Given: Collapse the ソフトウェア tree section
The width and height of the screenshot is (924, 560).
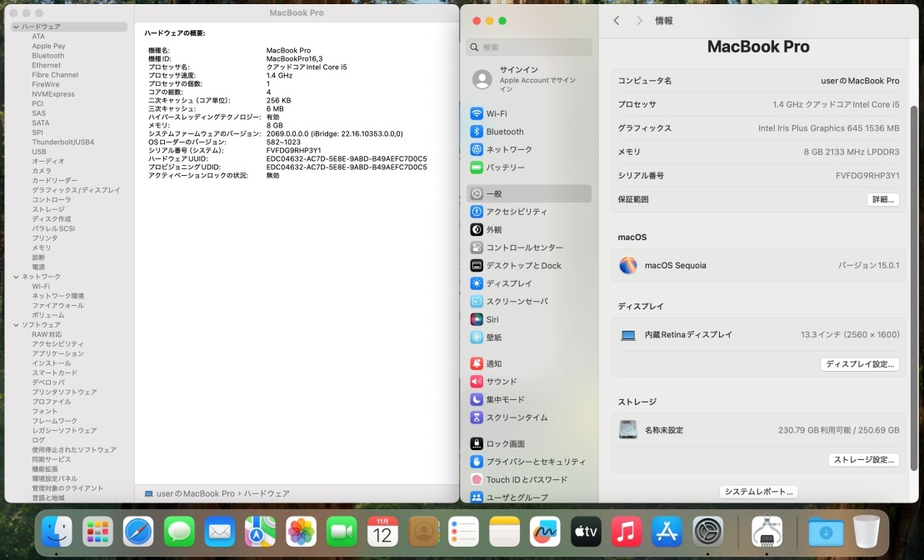Looking at the screenshot, I should point(16,325).
